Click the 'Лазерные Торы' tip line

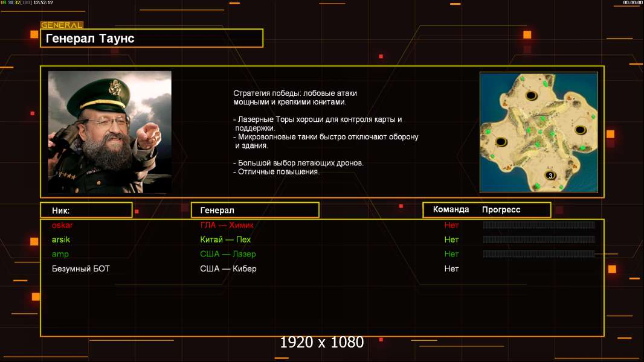point(318,124)
